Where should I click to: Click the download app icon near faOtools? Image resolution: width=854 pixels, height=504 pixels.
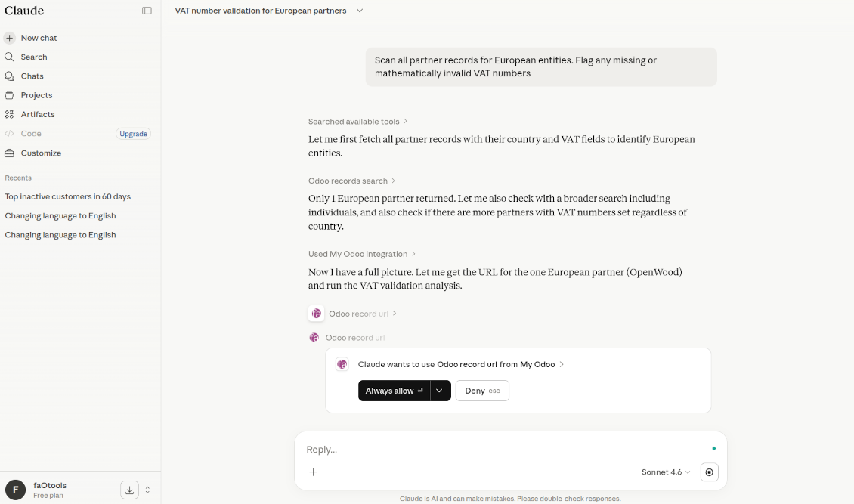129,490
